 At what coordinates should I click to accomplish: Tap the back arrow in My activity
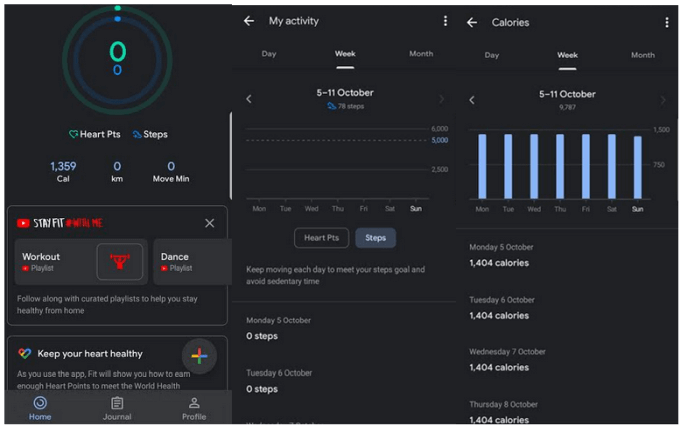coord(249,21)
